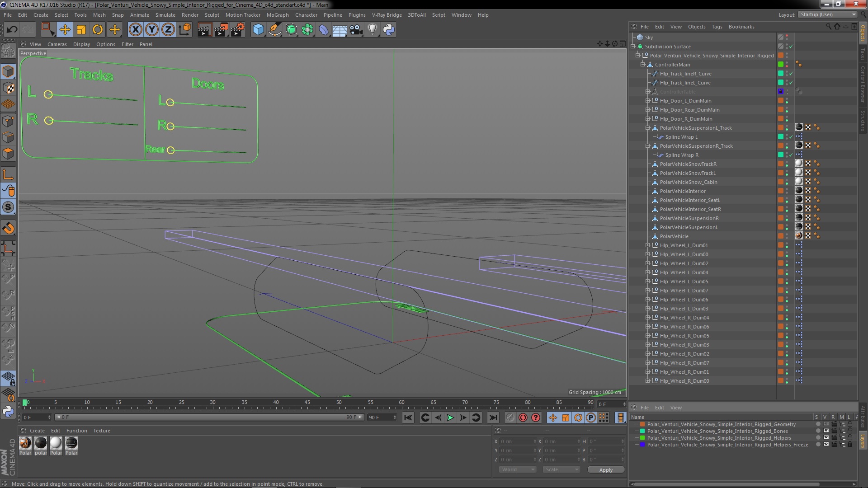Open the V-Ray Bridge menu
The height and width of the screenshot is (488, 868).
point(387,15)
